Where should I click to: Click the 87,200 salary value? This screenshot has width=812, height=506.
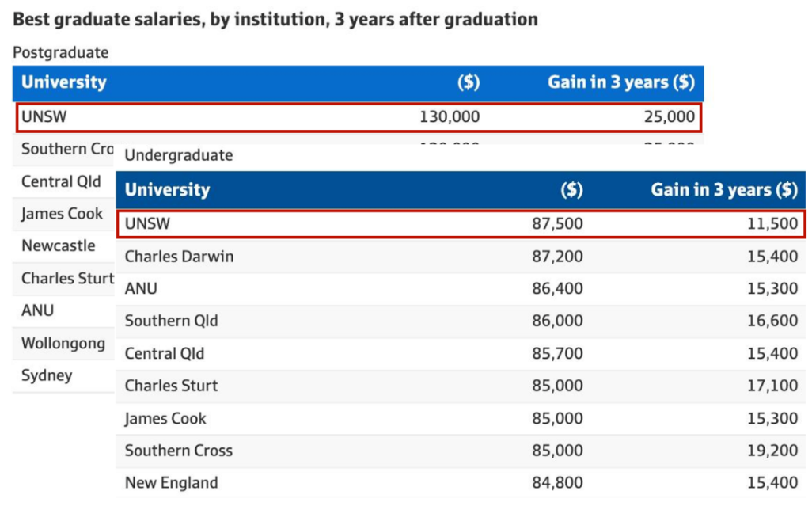tap(558, 257)
